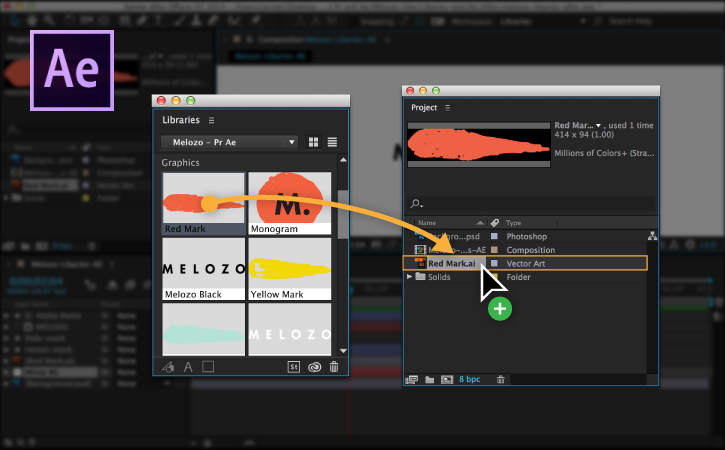The height and width of the screenshot is (450, 725).
Task: Switch Libraries to list view
Action: tap(332, 142)
